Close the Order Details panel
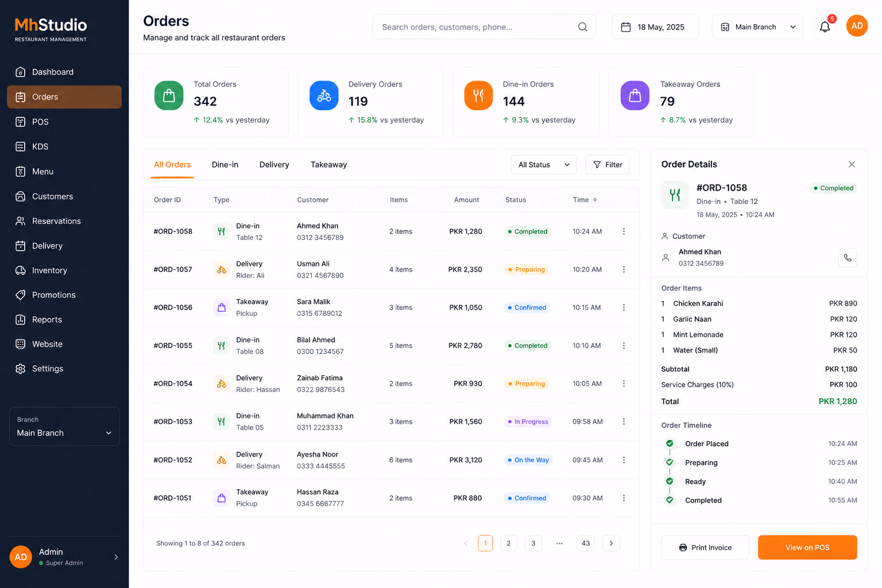 (x=852, y=164)
